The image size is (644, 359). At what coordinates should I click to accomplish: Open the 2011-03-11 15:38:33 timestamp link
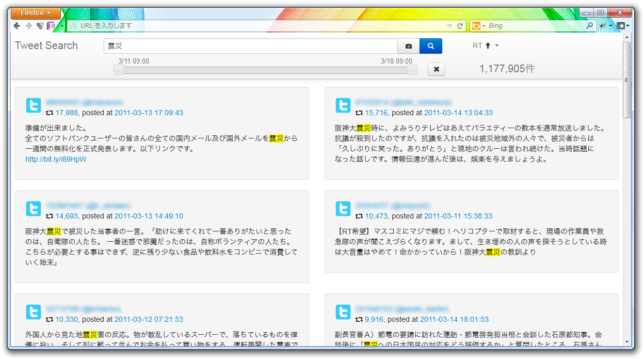[x=458, y=216]
